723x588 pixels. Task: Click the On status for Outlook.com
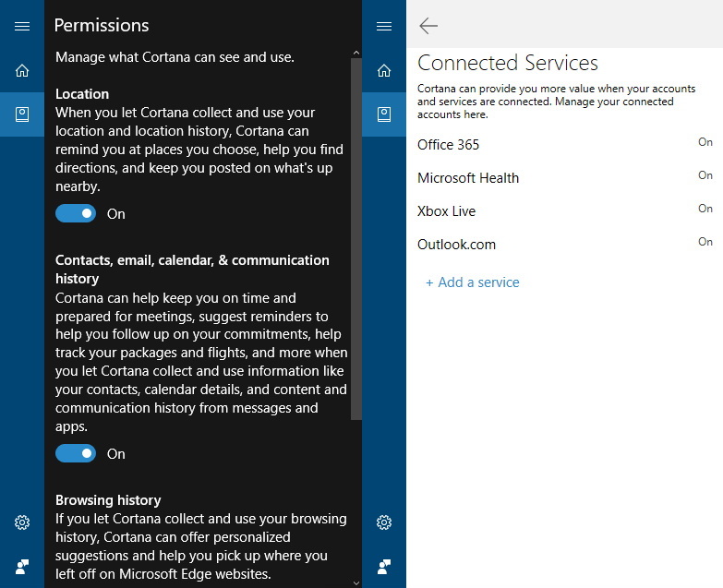(x=705, y=242)
